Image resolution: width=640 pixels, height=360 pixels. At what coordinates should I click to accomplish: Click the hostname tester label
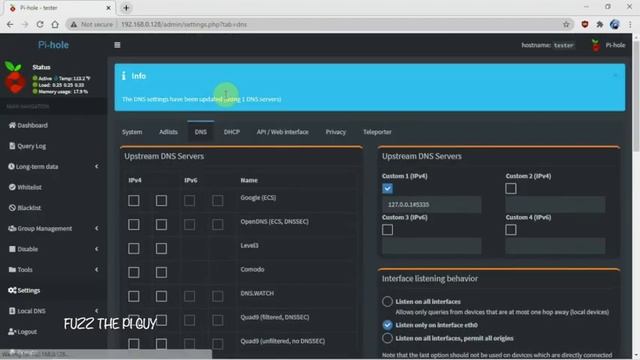pyautogui.click(x=548, y=45)
